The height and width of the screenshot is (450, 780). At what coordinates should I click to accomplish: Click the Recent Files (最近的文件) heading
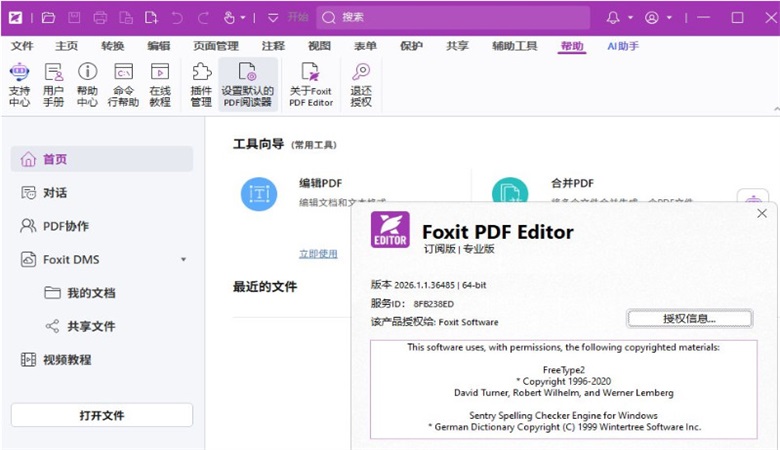click(265, 286)
